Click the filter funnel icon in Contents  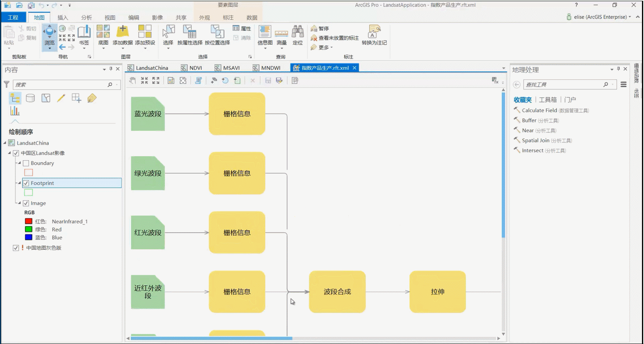6,84
